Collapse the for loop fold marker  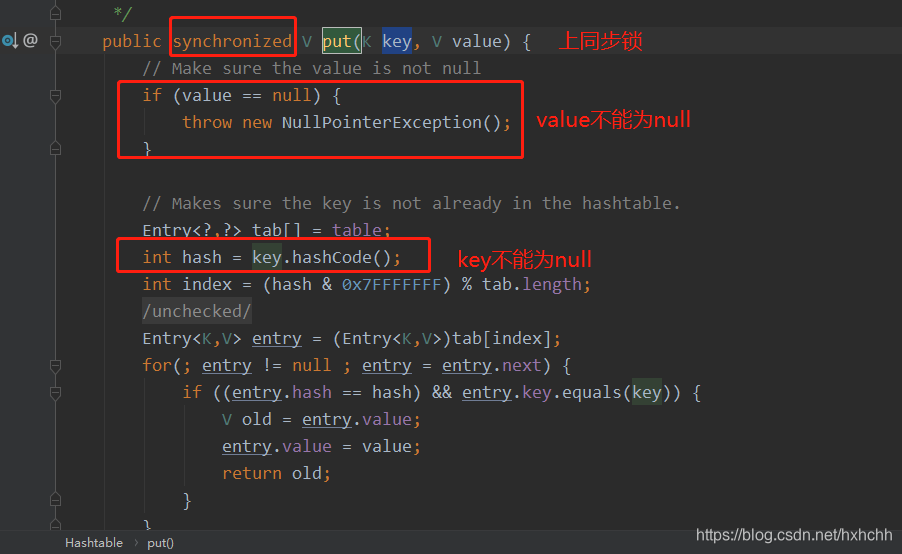click(x=56, y=366)
